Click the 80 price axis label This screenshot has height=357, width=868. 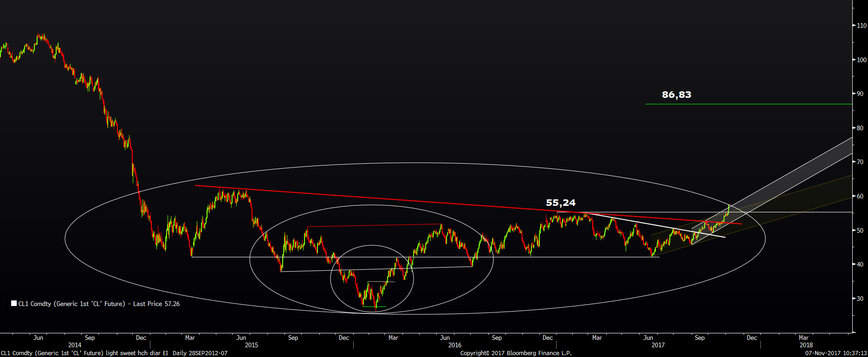(x=861, y=128)
